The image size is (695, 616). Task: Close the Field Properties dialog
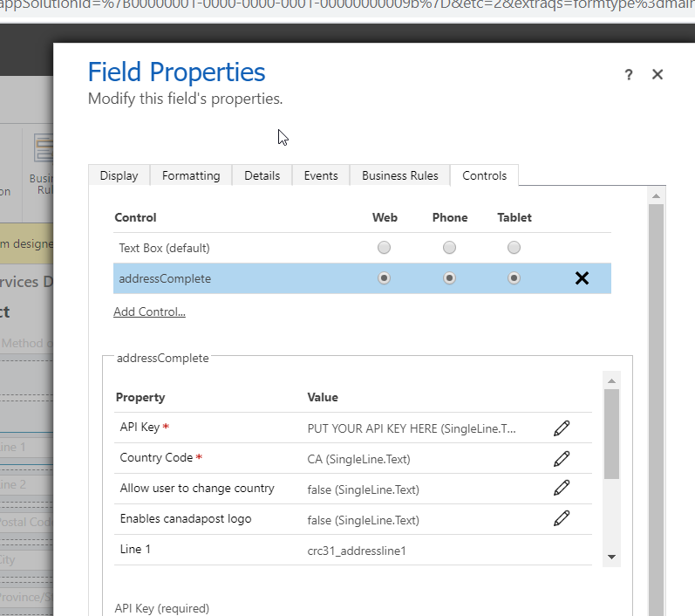[x=658, y=75]
